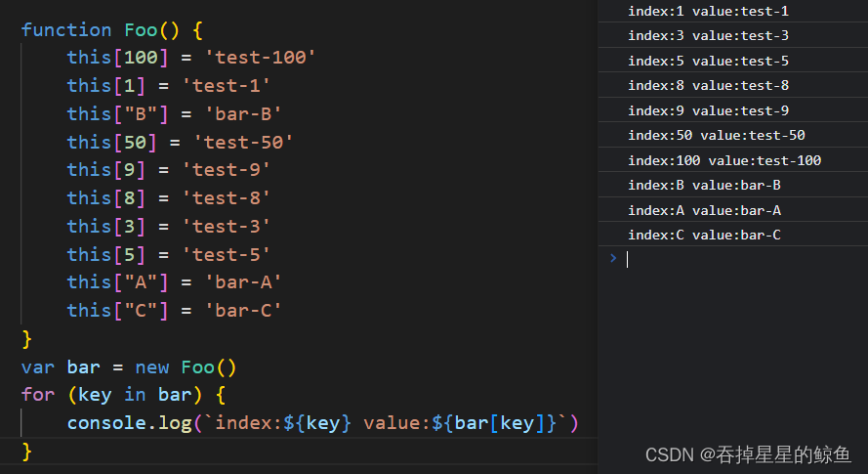Select console line 'index:100 value:test-100'

724,160
